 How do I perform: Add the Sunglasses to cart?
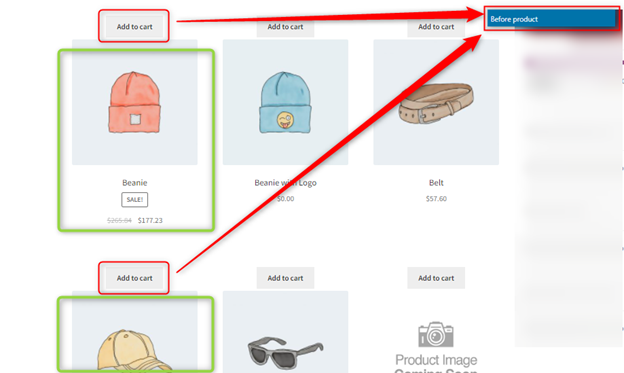pyautogui.click(x=285, y=278)
